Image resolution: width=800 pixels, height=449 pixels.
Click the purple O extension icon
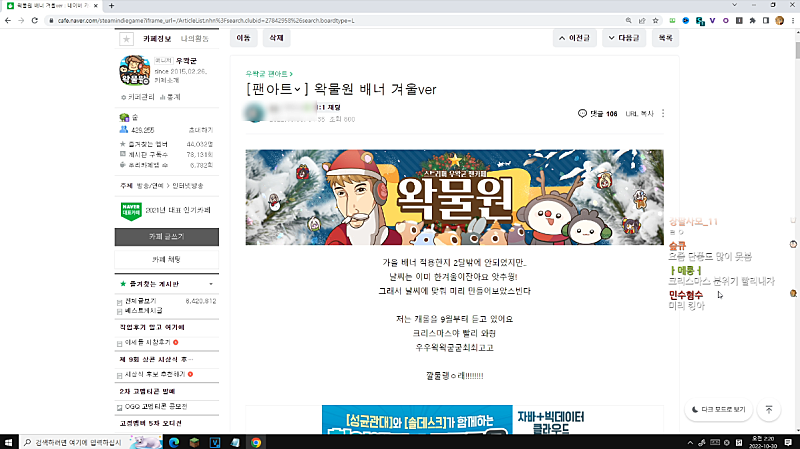[x=726, y=20]
